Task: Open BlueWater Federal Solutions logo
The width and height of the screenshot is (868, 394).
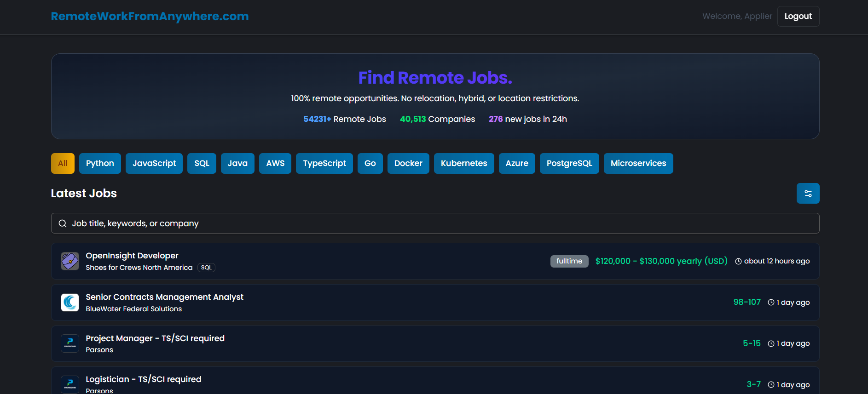Action: [x=70, y=303]
